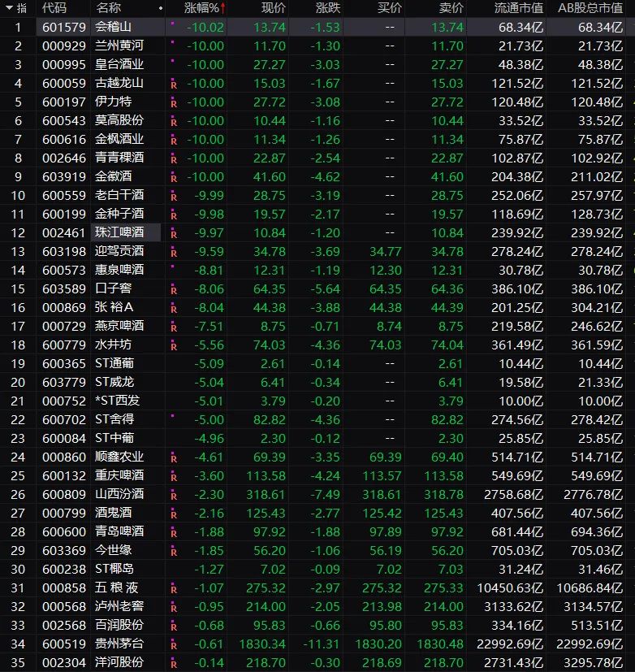This screenshot has height=672, width=635.
Task: Select stock name ST通葡
Action: pyautogui.click(x=114, y=363)
